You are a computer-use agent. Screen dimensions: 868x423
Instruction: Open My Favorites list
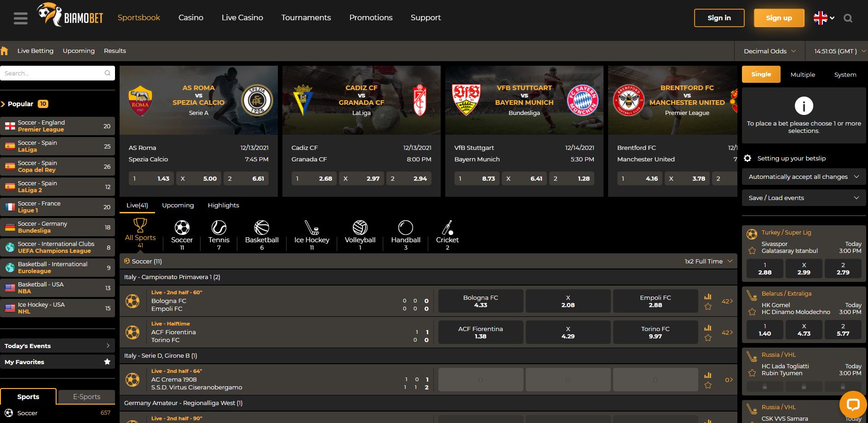(x=57, y=362)
